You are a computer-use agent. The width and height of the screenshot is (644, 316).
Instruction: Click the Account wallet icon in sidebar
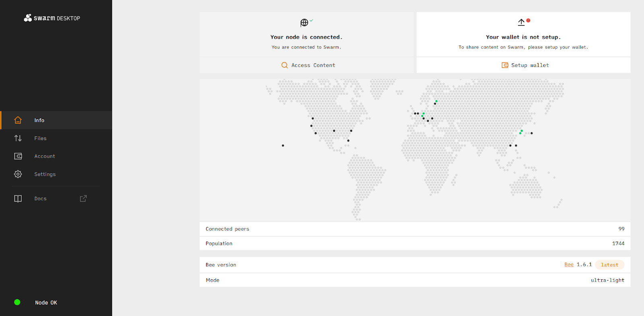[18, 156]
